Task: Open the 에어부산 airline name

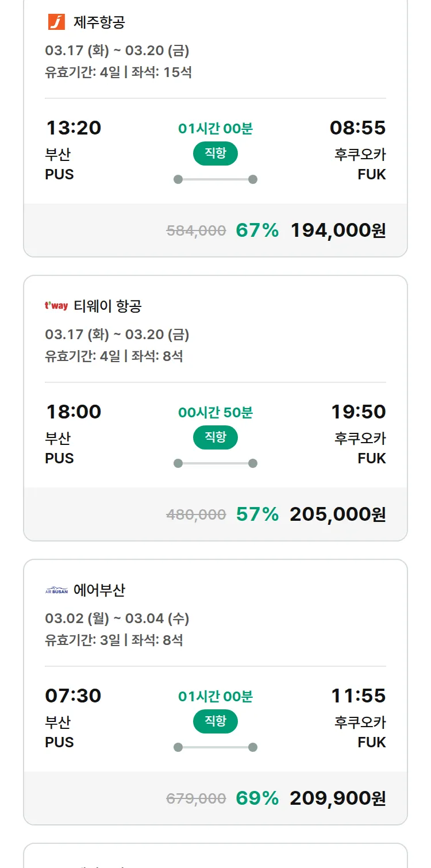Action: pos(99,590)
